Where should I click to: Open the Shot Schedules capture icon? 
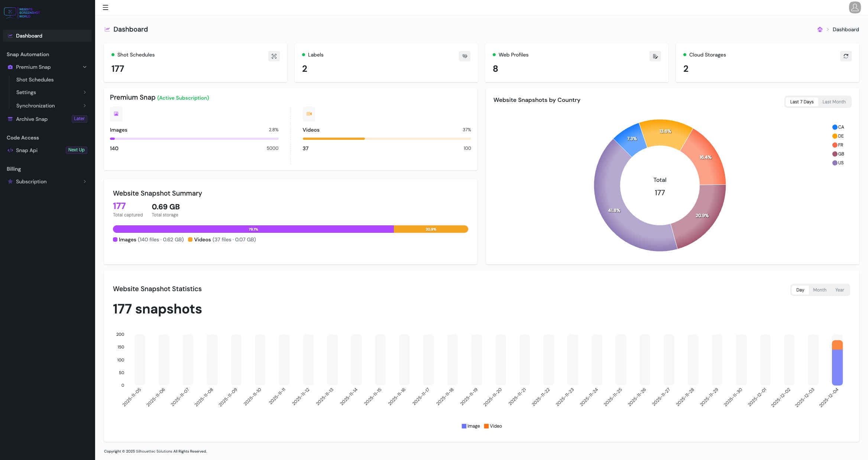coord(274,56)
